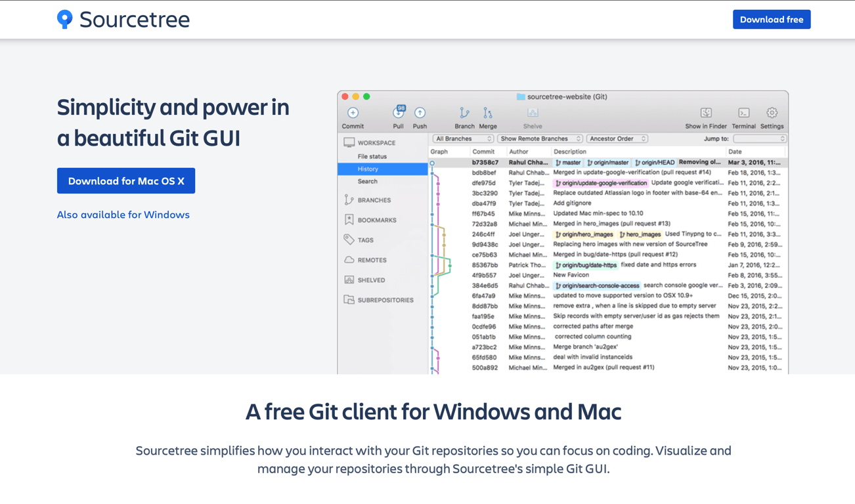The image size is (855, 504).
Task: Click origin/search-console-access branch label
Action: 597,285
